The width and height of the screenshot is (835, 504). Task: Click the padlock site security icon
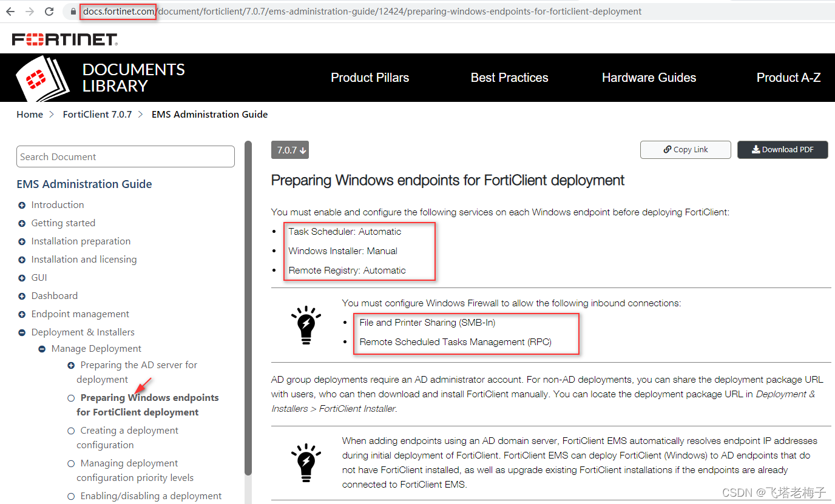(73, 12)
